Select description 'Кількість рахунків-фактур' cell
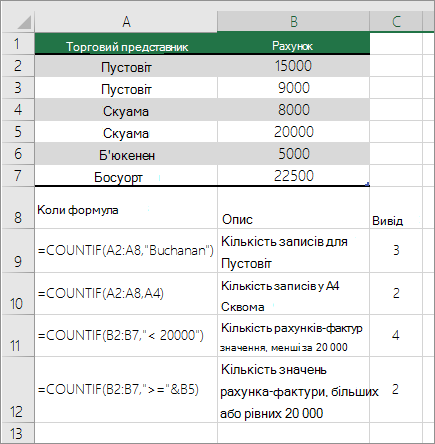 pos(293,336)
